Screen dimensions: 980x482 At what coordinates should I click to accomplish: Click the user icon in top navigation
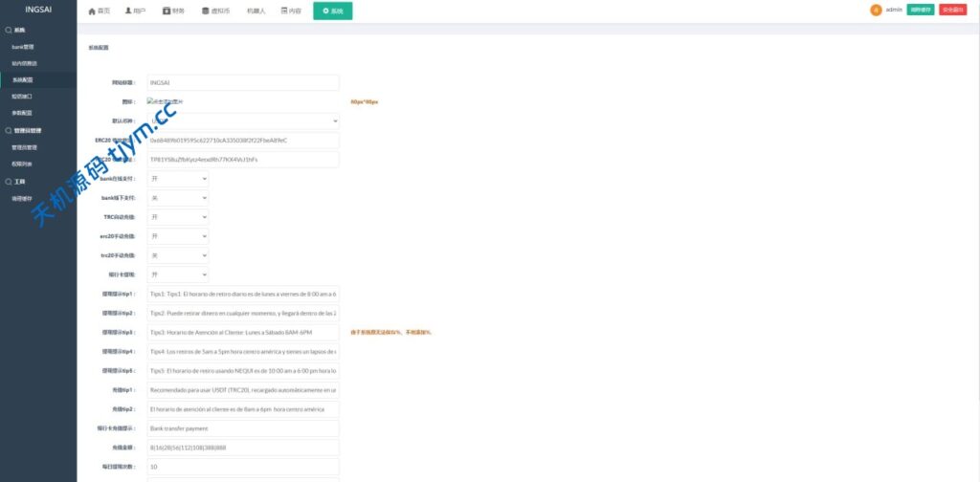click(x=129, y=11)
